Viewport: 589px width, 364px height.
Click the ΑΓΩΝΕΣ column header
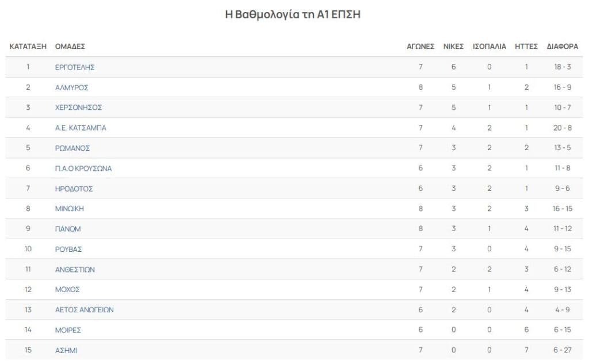pos(420,46)
